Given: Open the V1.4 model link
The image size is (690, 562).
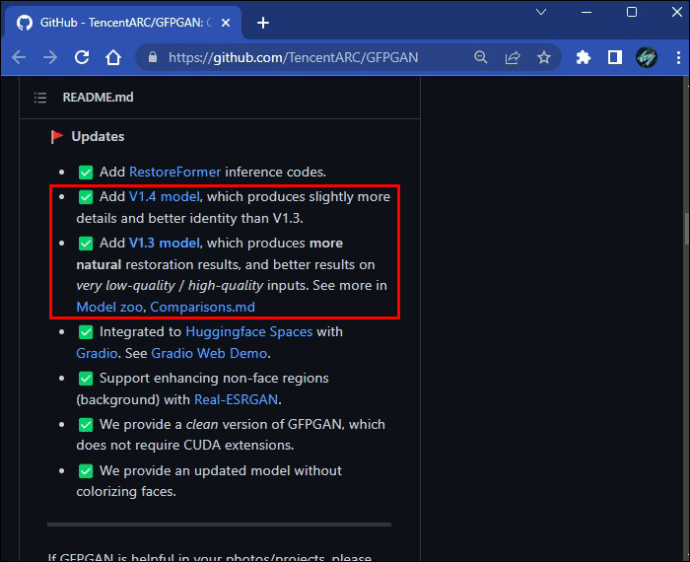Looking at the screenshot, I should click(x=164, y=196).
